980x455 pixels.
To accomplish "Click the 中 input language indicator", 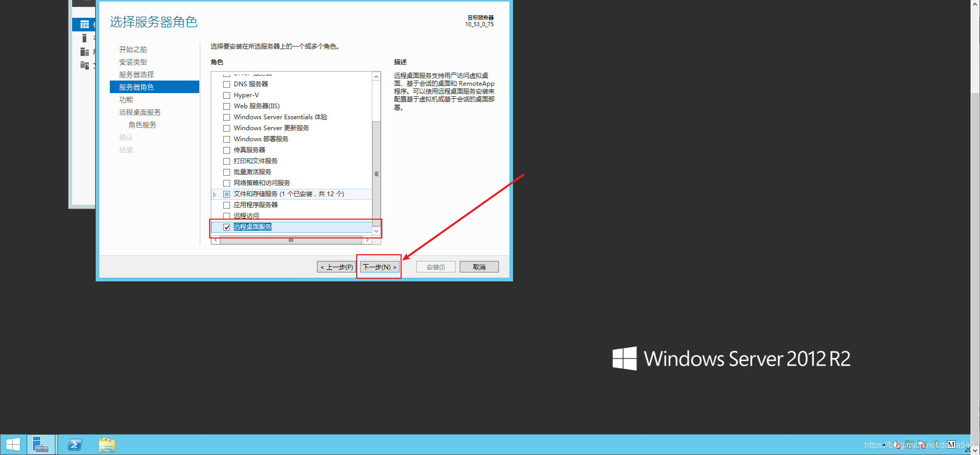I will 936,445.
